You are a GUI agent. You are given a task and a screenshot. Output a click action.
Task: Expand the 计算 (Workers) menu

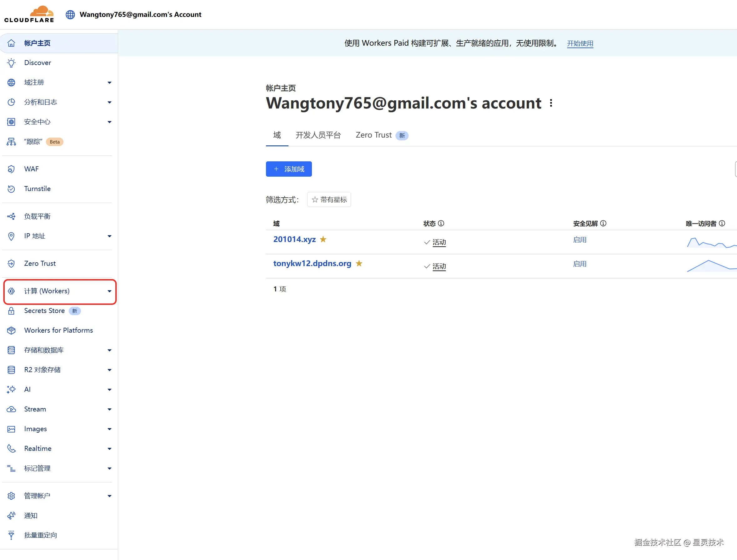(109, 291)
